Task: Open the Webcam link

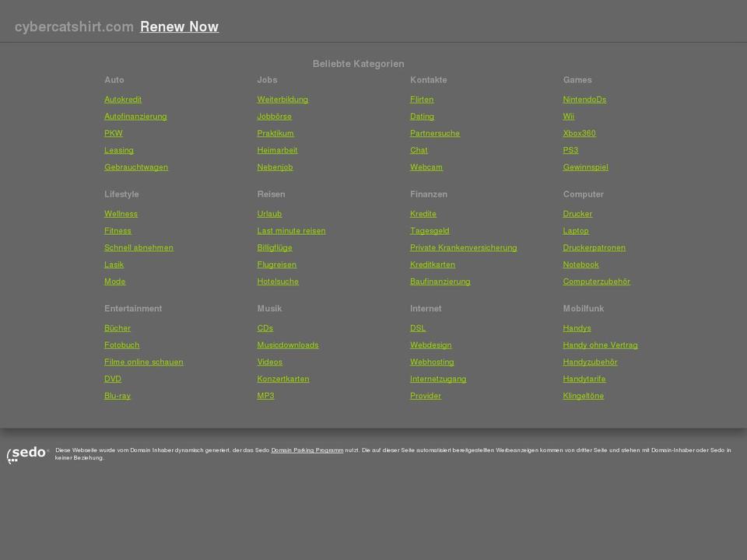Action: tap(426, 167)
